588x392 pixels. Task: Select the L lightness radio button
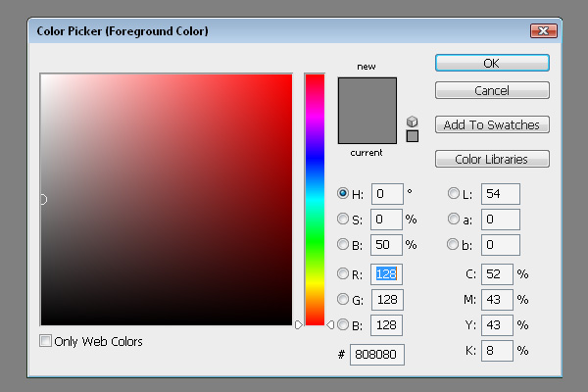(454, 193)
